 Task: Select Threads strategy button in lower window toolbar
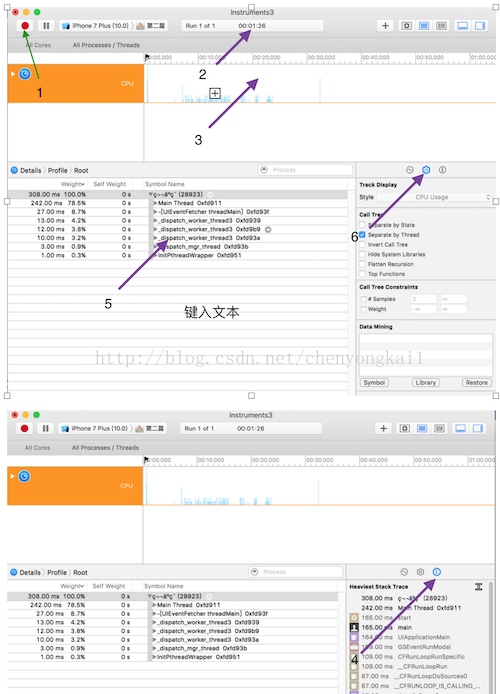click(439, 428)
